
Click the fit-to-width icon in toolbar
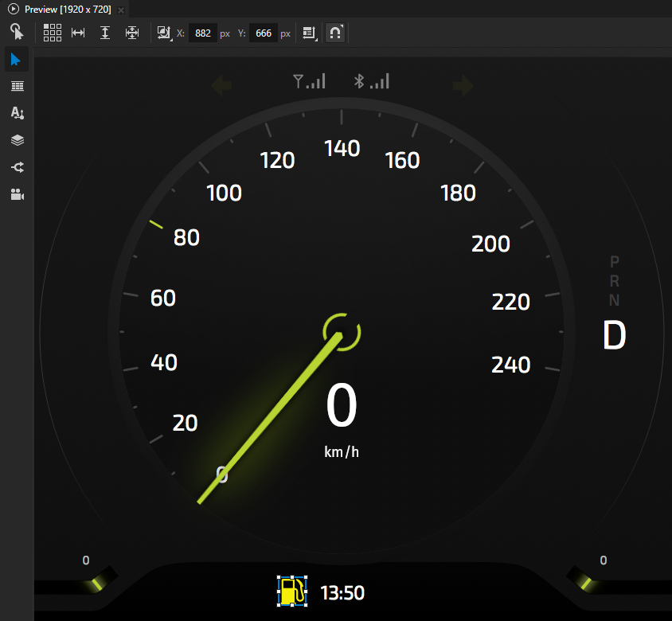pyautogui.click(x=78, y=33)
